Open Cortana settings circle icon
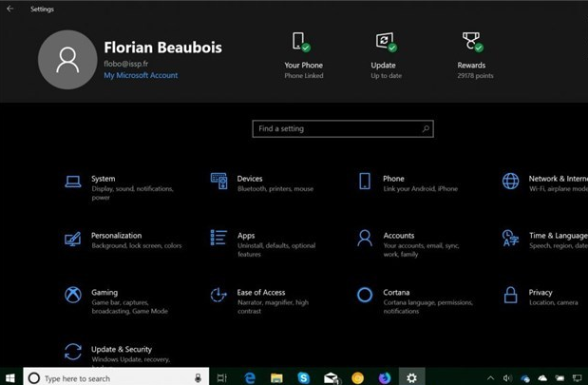 tap(365, 295)
